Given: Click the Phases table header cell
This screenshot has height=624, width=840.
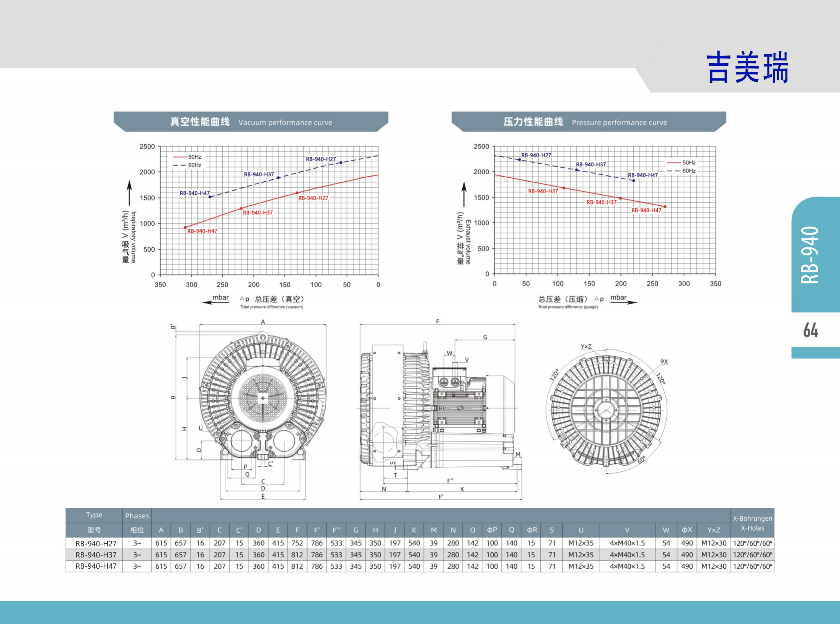Looking at the screenshot, I should [x=137, y=516].
